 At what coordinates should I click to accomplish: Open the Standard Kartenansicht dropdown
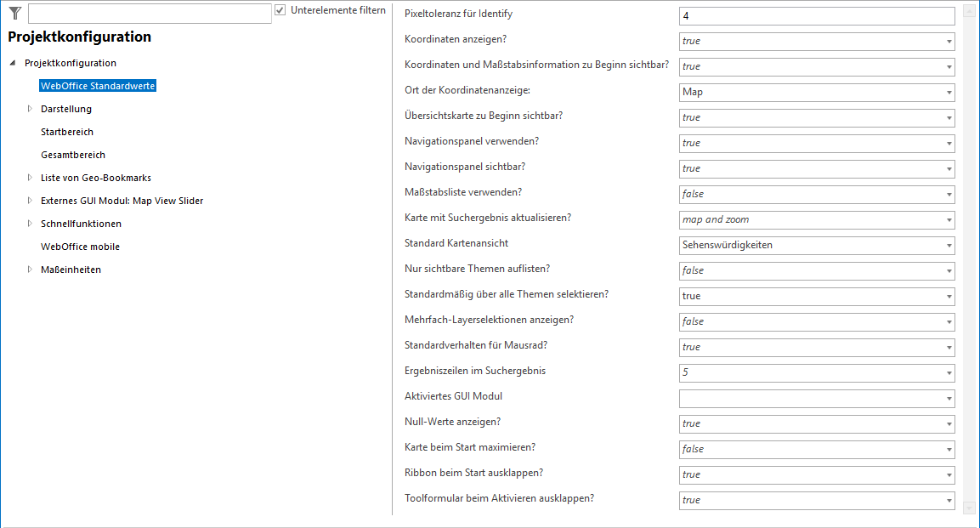pos(949,246)
